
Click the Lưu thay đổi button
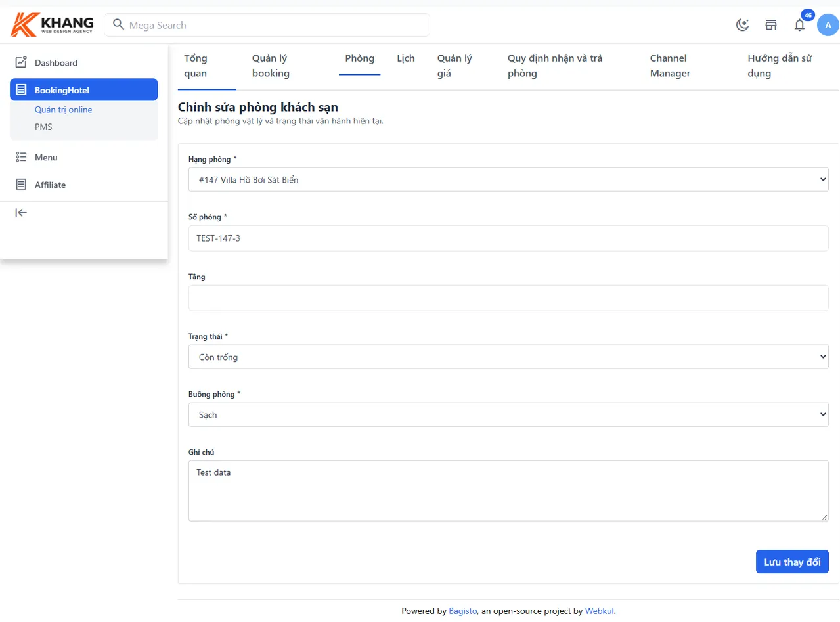click(x=792, y=562)
